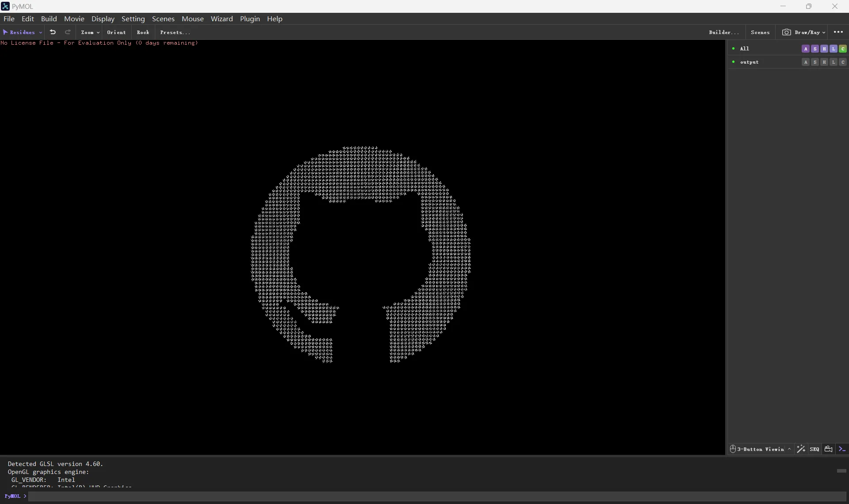
Task: Open the A action menu for All
Action: pos(806,49)
